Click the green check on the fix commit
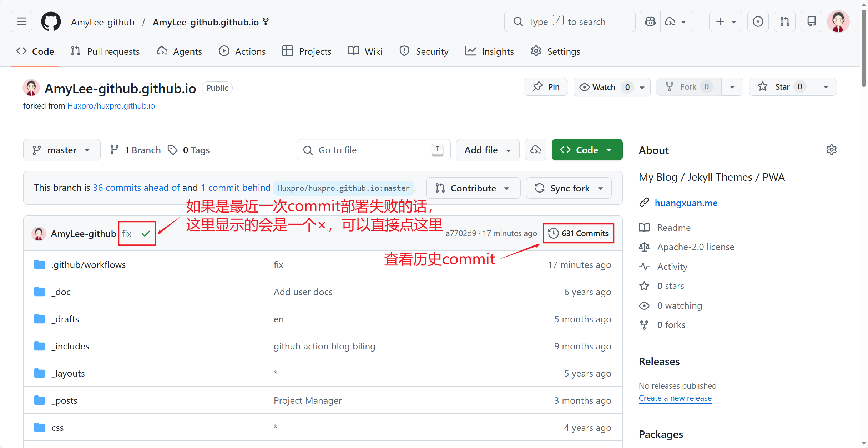 (x=145, y=233)
